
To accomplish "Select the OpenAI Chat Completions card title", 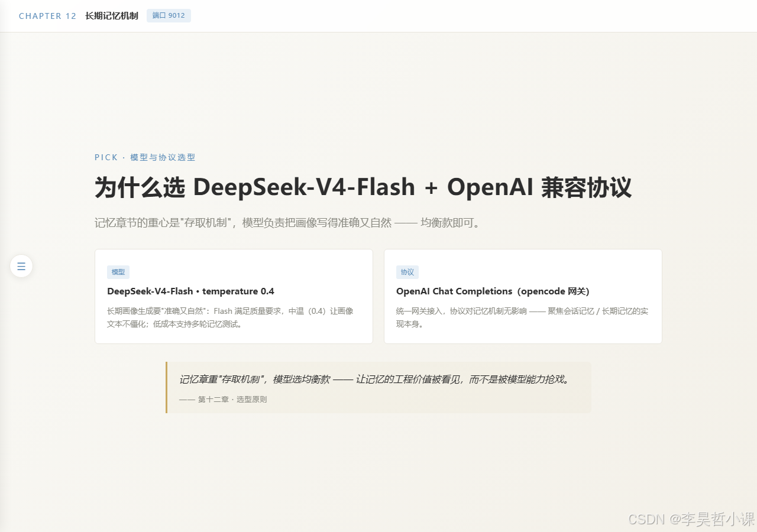I will (x=493, y=291).
